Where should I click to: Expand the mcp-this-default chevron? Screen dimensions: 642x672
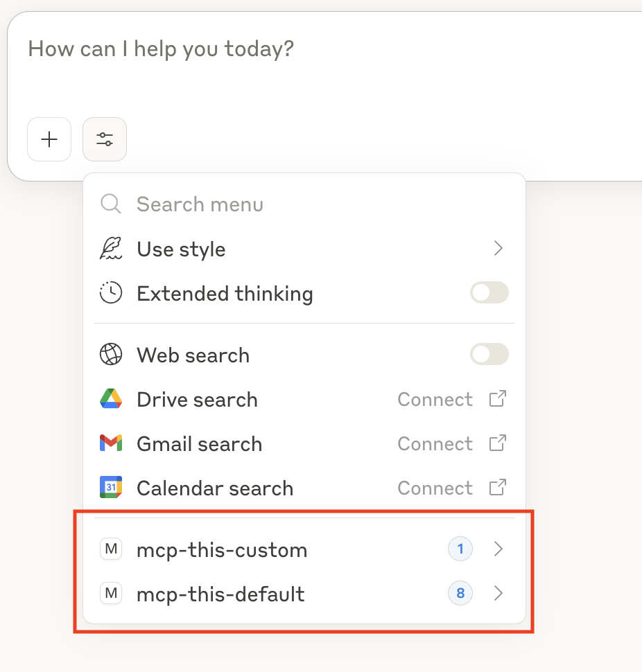(498, 594)
